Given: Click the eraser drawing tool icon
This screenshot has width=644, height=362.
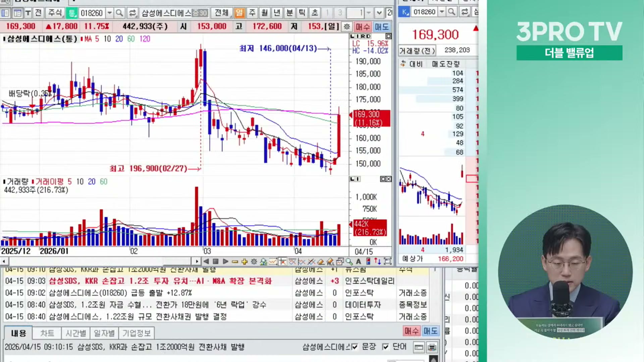Looking at the screenshot, I should [321, 261].
